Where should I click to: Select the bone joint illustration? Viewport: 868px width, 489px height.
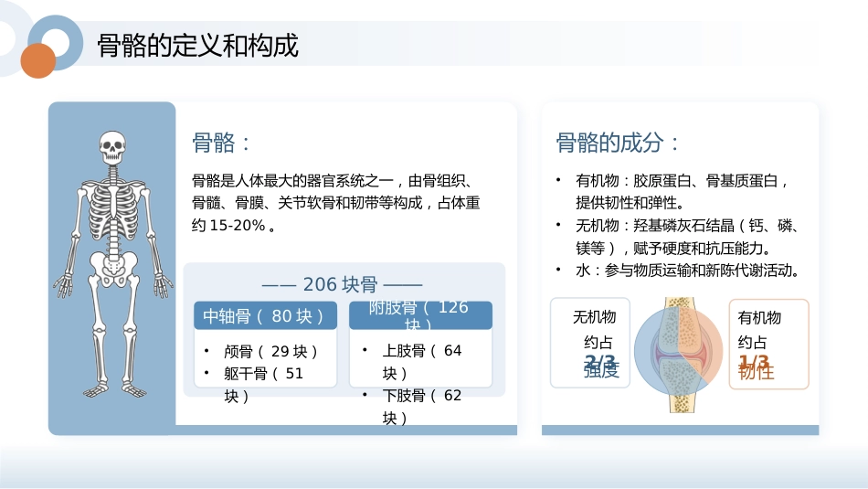[x=679, y=355]
